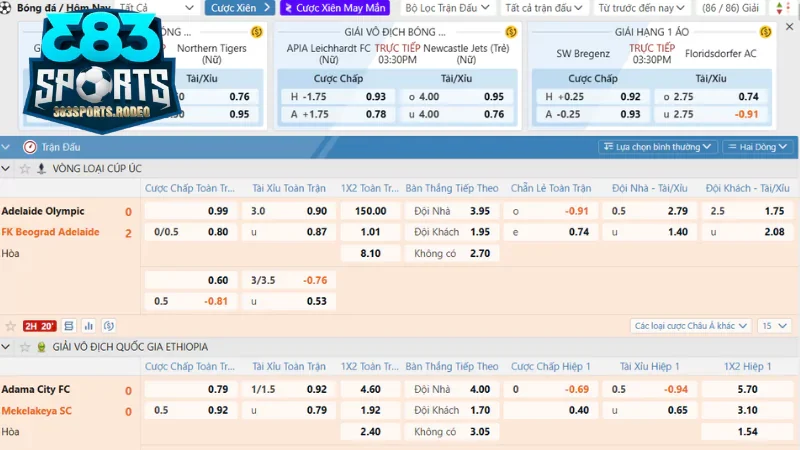800x450 pixels.
Task: Favorite the Vòng Loại Cúp Úc league star
Action: tap(24, 168)
